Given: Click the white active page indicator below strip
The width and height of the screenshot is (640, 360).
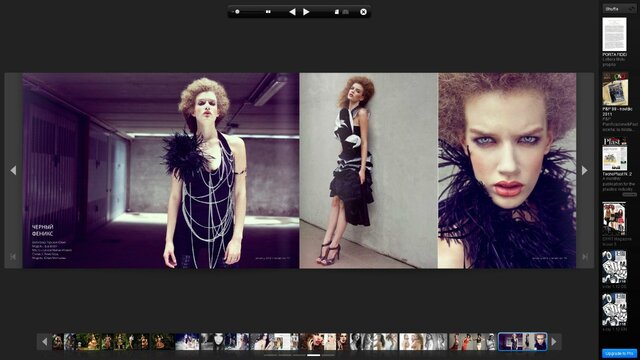Looking at the screenshot, I should pos(313,356).
